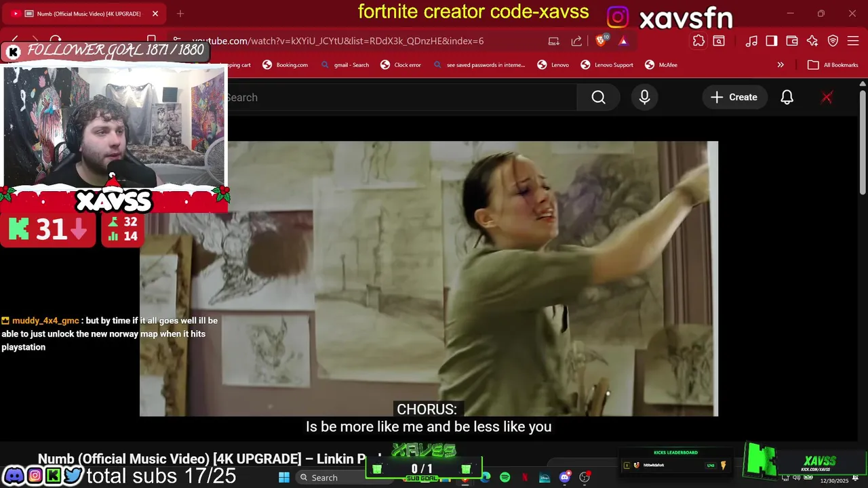Close the Numb music video tab
This screenshot has height=488, width=868.
pyautogui.click(x=155, y=14)
